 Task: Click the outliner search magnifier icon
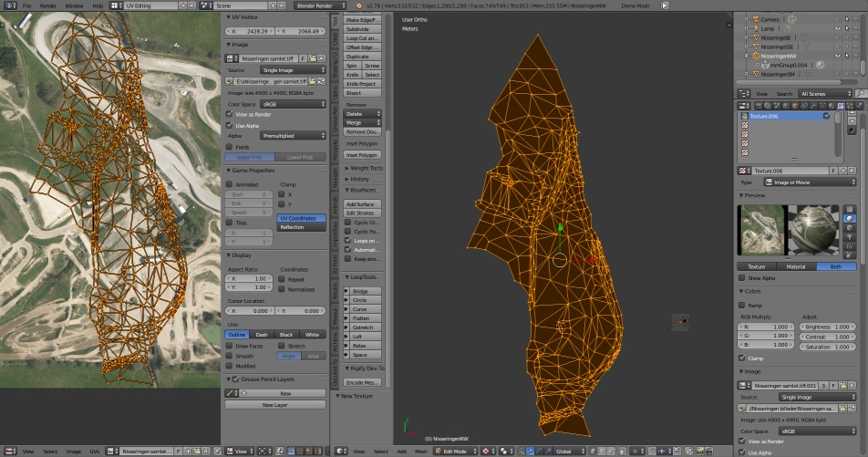(x=861, y=94)
